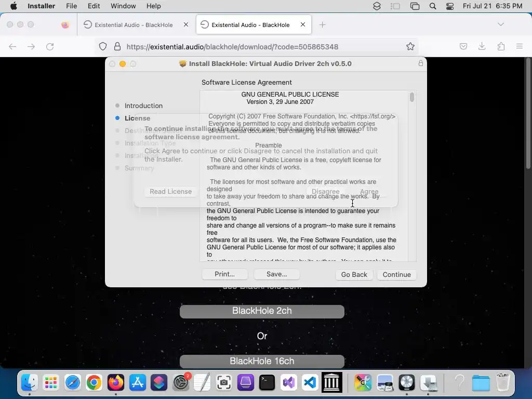Open Control Center in menu bar
Image resolution: width=532 pixels, height=399 pixels.
450,6
